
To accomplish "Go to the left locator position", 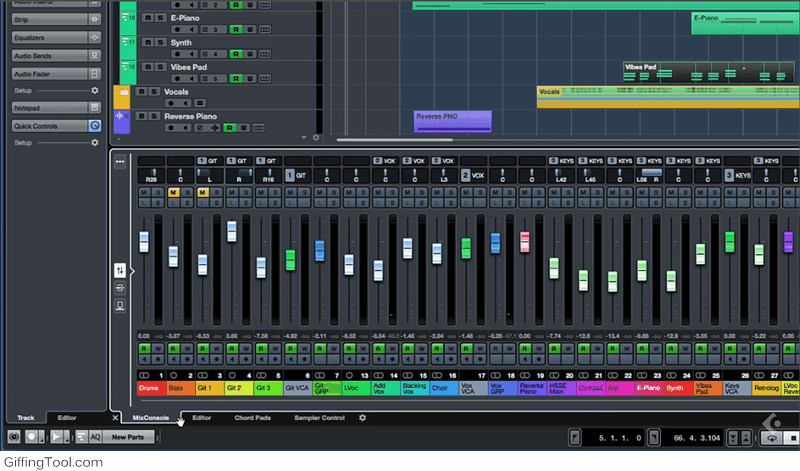I will (x=574, y=437).
